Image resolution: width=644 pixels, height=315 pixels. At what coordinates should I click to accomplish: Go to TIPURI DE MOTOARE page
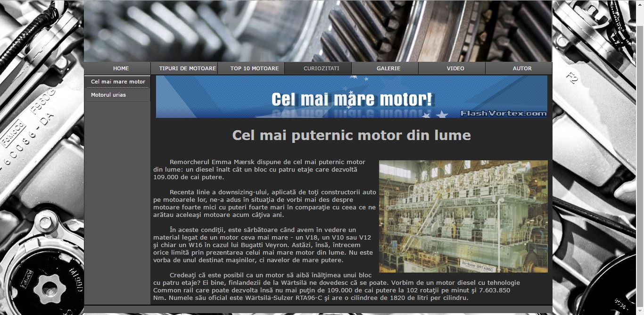coord(187,68)
